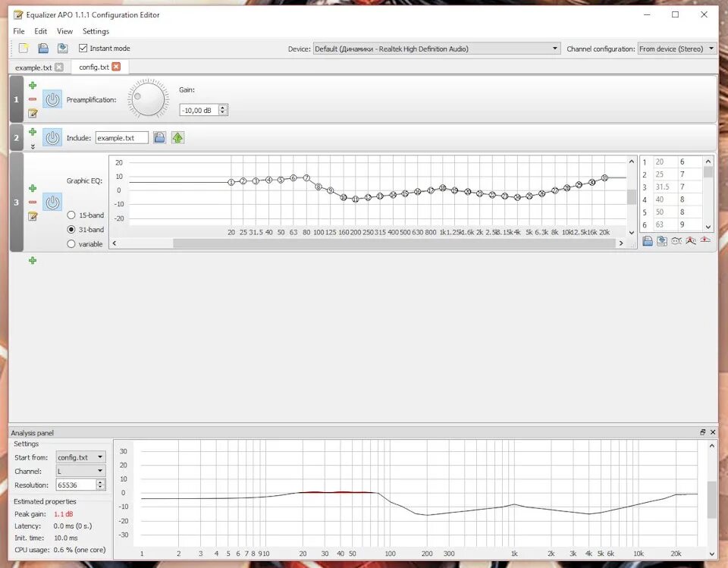
Task: Add filter above Preamplification row
Action: [x=33, y=86]
